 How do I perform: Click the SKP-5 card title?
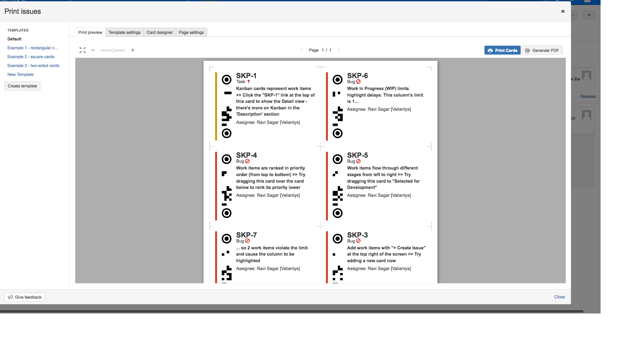coord(358,155)
